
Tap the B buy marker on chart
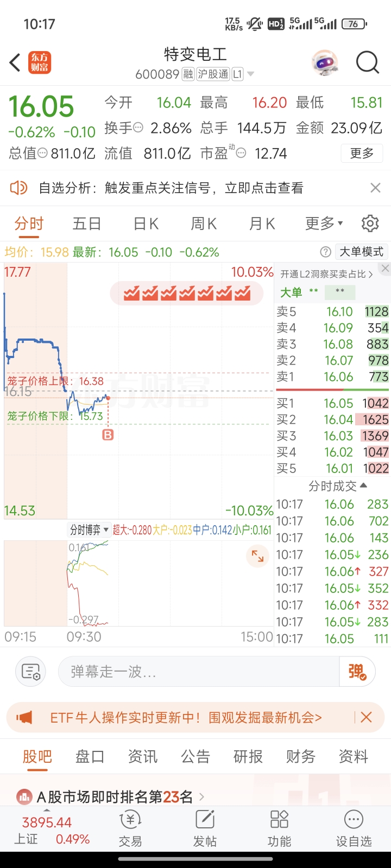108,435
